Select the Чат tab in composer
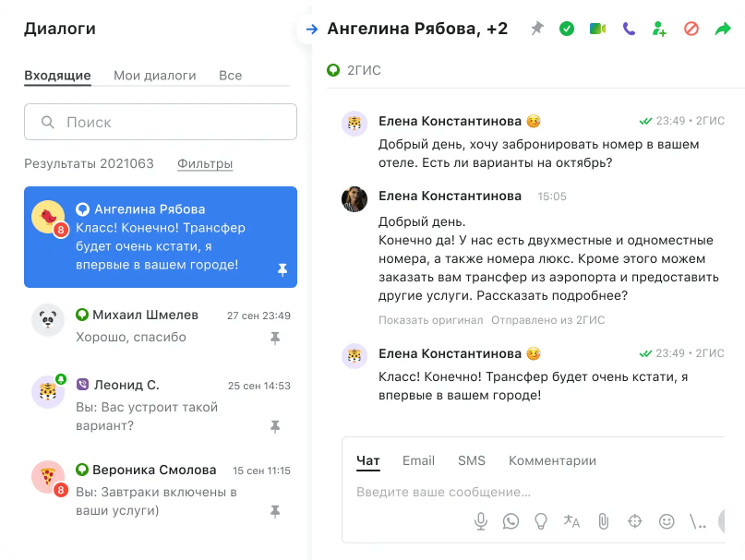 [x=368, y=460]
